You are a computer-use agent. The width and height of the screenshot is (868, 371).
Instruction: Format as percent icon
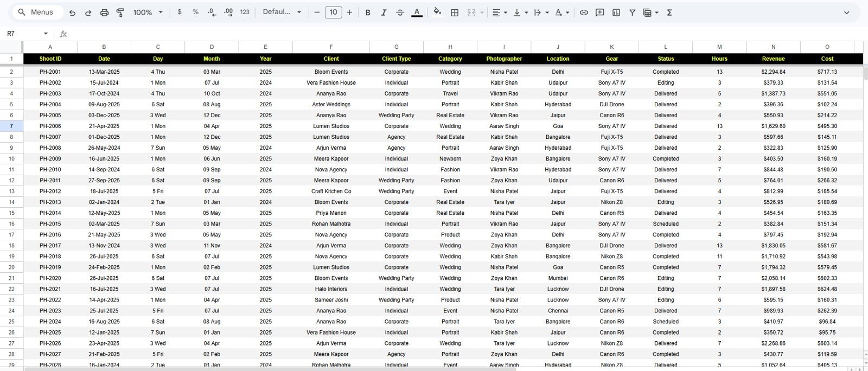coord(195,12)
